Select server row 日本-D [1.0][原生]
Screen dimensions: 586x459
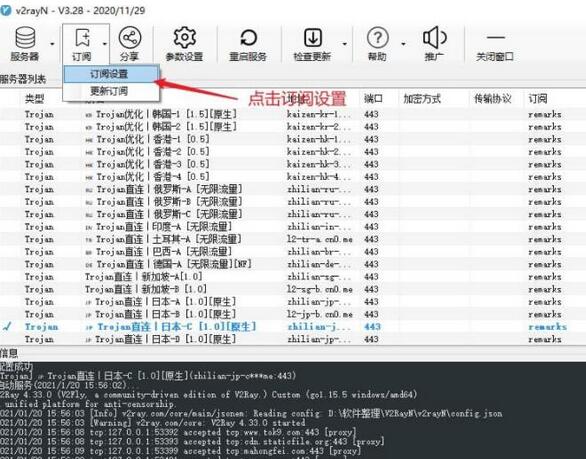click(293, 339)
